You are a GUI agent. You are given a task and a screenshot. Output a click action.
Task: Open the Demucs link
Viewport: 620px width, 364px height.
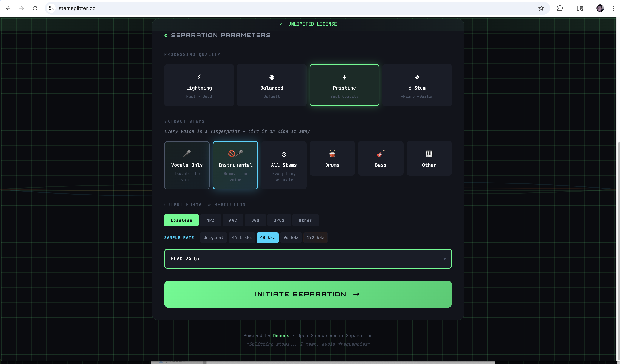pyautogui.click(x=281, y=335)
